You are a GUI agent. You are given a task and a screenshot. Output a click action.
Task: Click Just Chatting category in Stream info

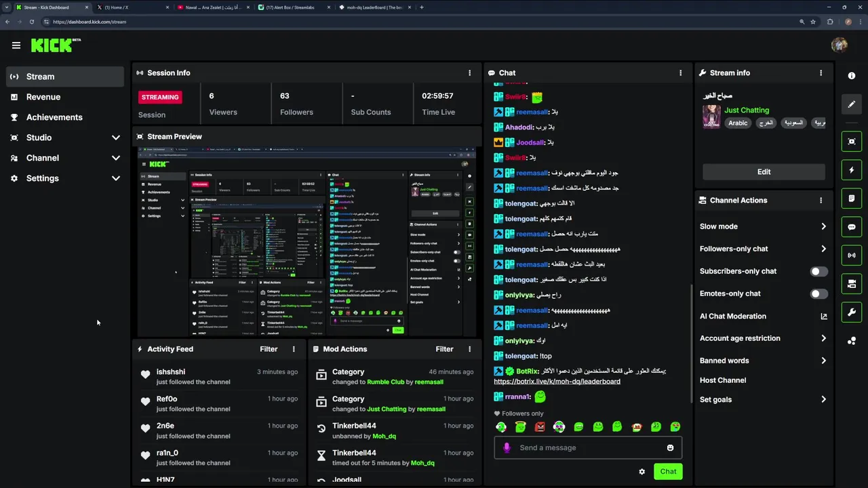[x=747, y=110]
